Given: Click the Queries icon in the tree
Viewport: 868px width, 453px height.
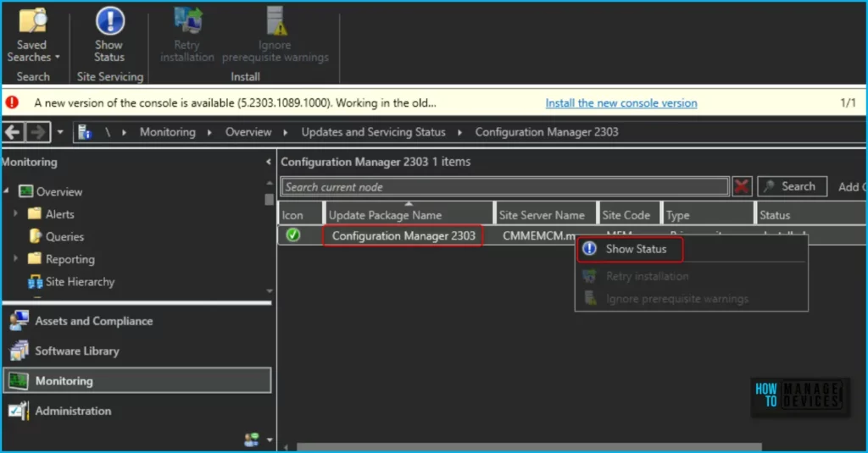Looking at the screenshot, I should (36, 236).
